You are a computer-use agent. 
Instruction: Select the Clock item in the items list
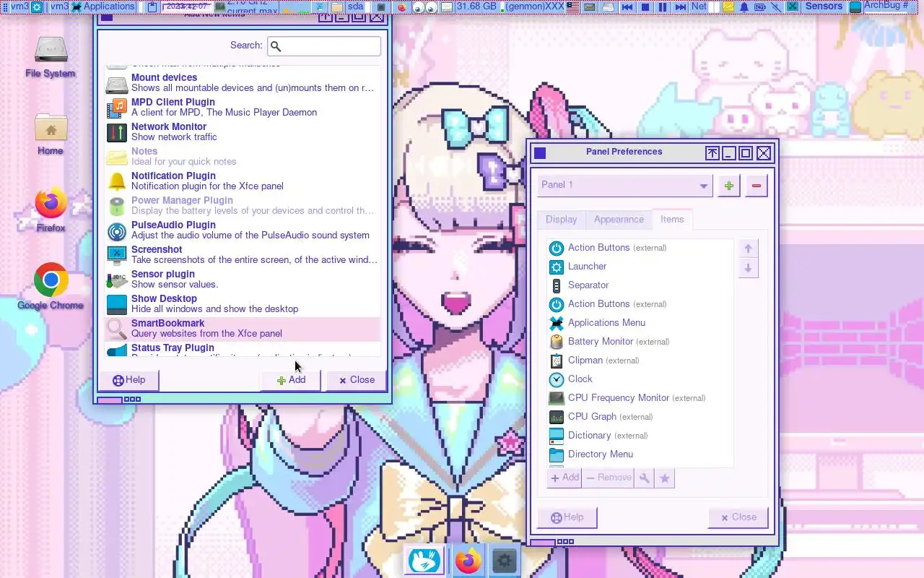640,379
